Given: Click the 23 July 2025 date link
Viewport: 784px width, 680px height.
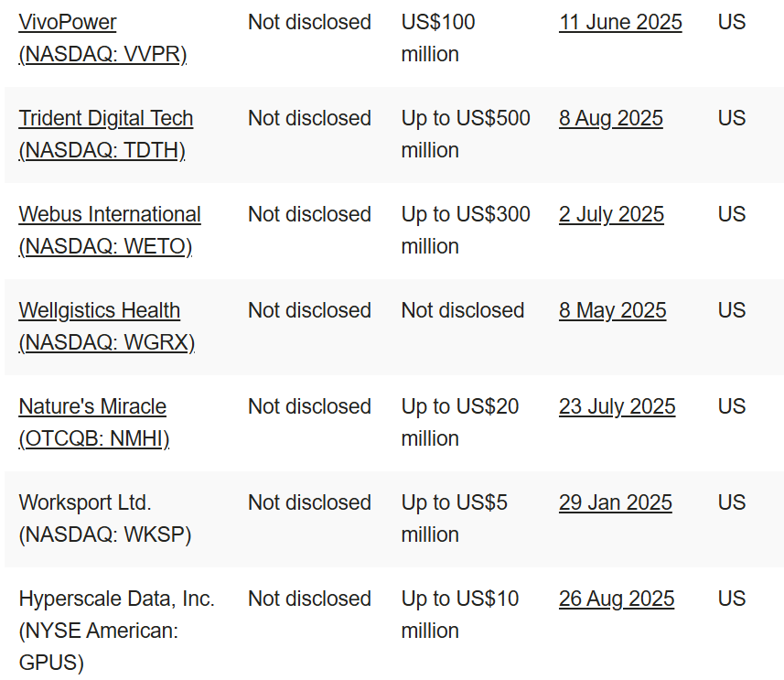Looking at the screenshot, I should point(618,407).
